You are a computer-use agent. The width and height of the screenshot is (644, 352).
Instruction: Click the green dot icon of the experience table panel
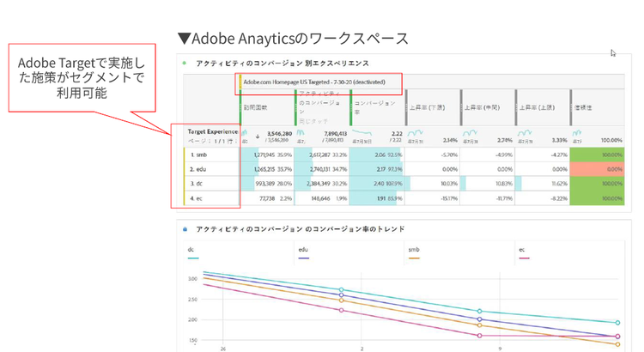point(185,64)
